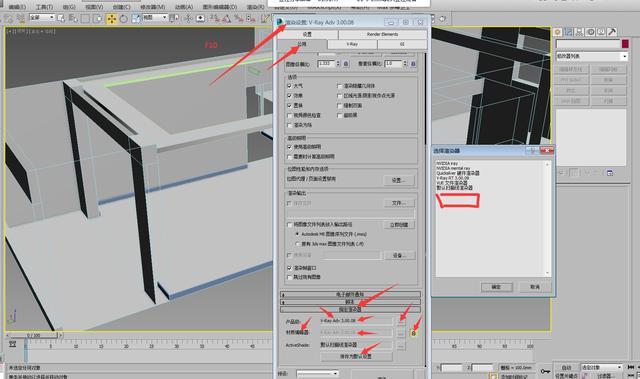Image resolution: width=640 pixels, height=379 pixels.
Task: Open the modifier list dropdown
Action: point(591,56)
